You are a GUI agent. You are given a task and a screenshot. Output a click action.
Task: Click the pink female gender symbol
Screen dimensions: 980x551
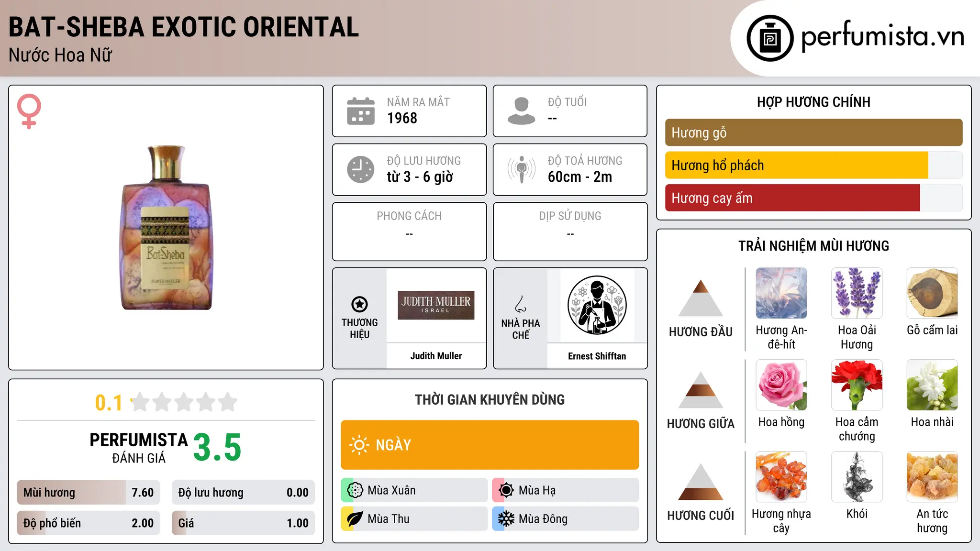point(29,111)
